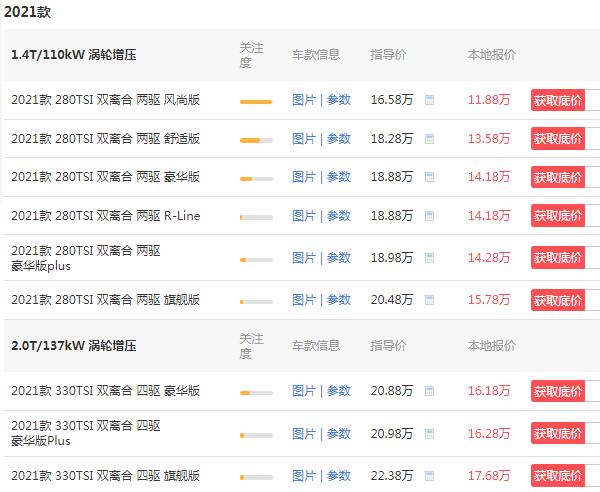Image resolution: width=600 pixels, height=492 pixels.
Task: Click 获取底价 for 330TSI 四驱 豪华版
Action: [x=558, y=391]
